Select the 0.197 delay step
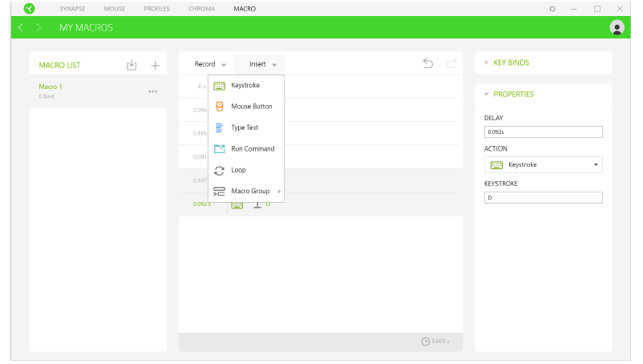The width and height of the screenshot is (643, 364). pos(321,180)
